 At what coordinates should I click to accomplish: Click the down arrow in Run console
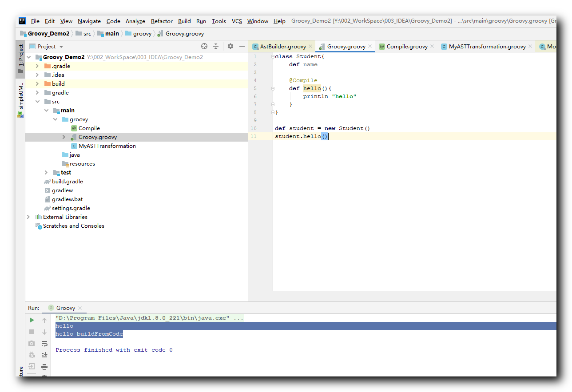coord(44,332)
